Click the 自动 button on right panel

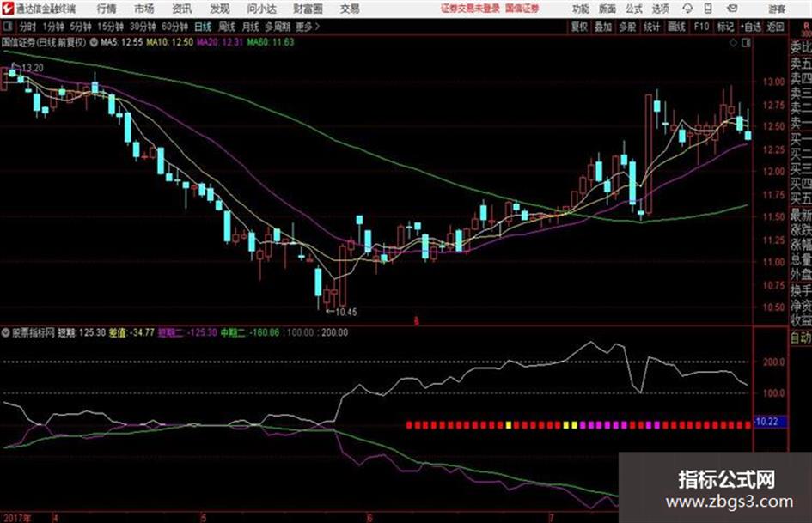(x=801, y=338)
